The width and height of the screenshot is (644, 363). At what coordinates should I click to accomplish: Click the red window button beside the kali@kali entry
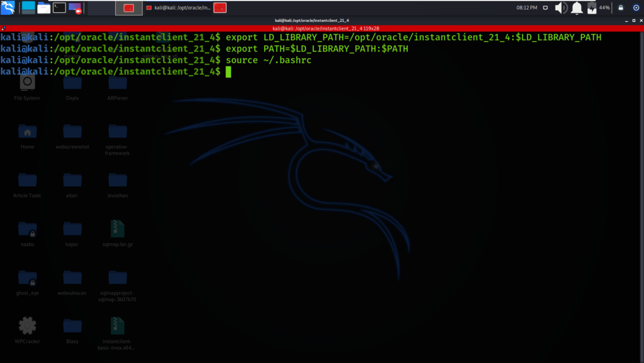click(220, 8)
